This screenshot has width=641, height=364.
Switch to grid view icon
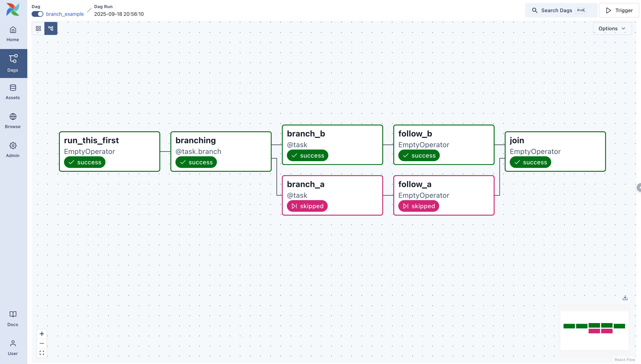click(x=38, y=29)
